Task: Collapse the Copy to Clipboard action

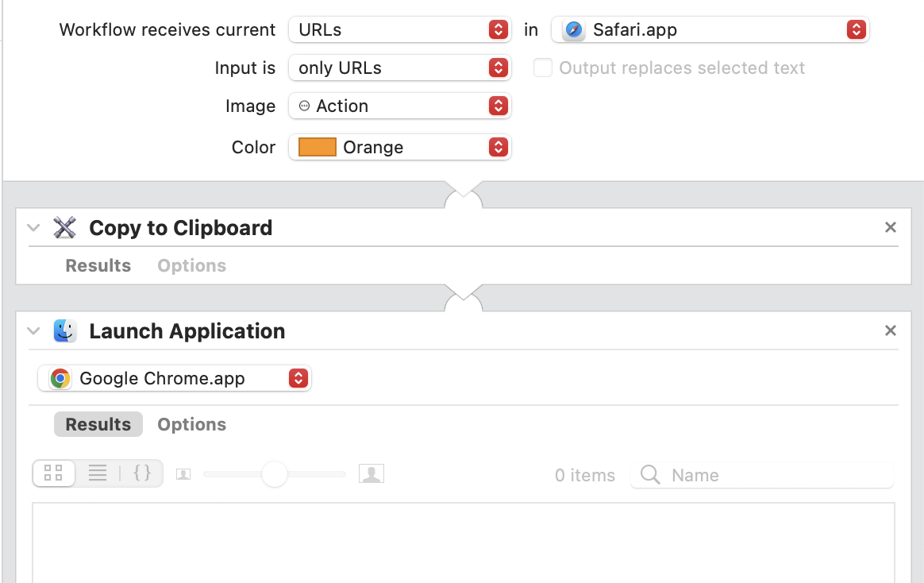Action: click(x=33, y=227)
